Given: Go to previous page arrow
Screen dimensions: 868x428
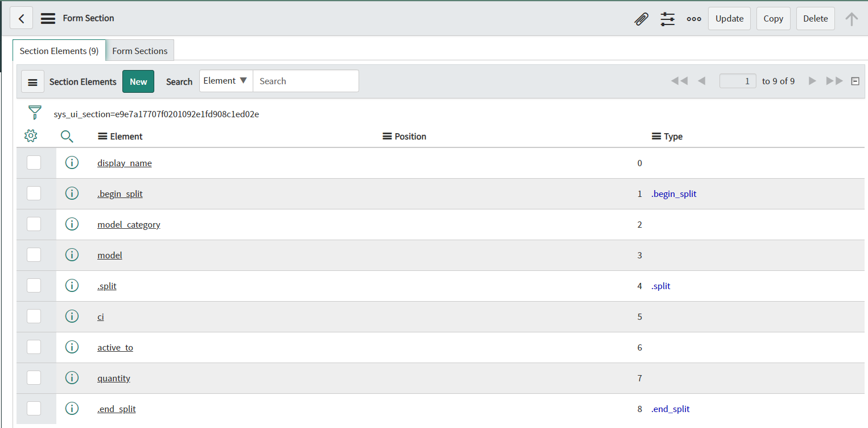Looking at the screenshot, I should point(702,81).
